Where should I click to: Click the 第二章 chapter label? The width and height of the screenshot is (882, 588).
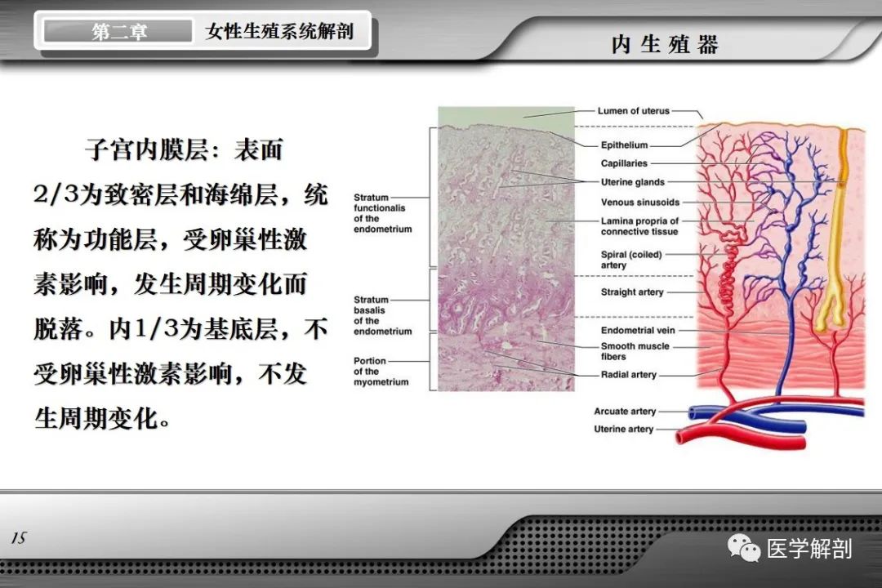point(118,32)
